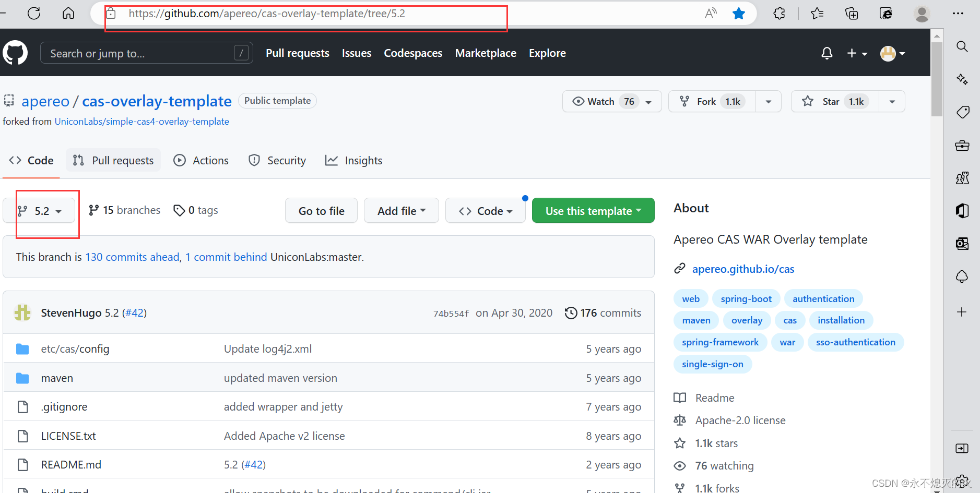This screenshot has height=493, width=980.
Task: Open Marketplace in top navigation
Action: 486,53
